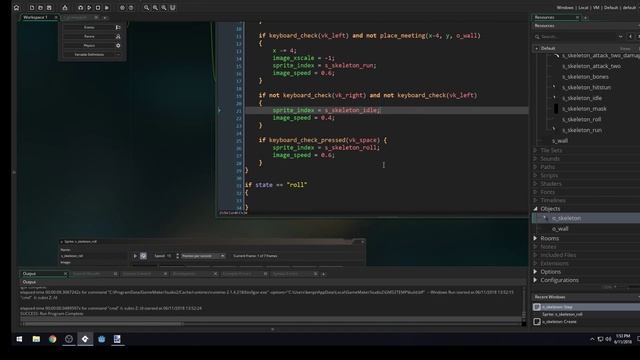Expand the Shaders folder

pos(535,184)
